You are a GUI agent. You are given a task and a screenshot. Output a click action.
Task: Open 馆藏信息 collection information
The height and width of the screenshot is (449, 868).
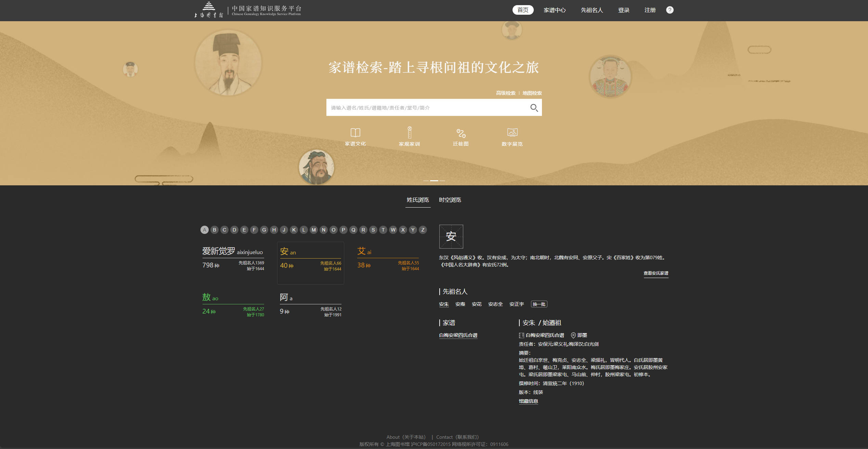[528, 401]
